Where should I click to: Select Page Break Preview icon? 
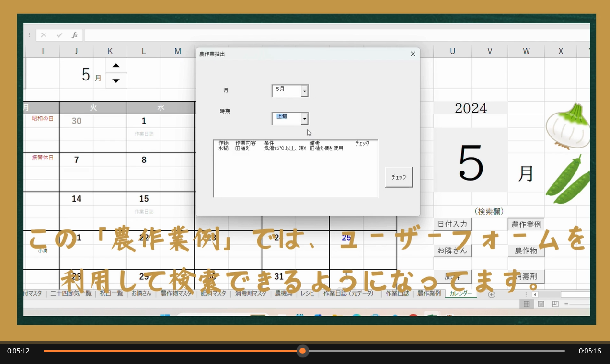click(x=555, y=304)
